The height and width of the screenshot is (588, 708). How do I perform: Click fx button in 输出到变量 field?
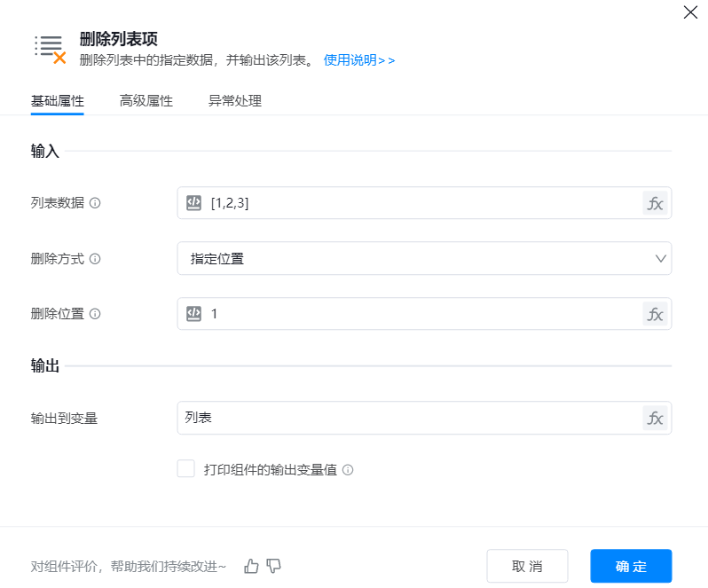[x=655, y=418]
